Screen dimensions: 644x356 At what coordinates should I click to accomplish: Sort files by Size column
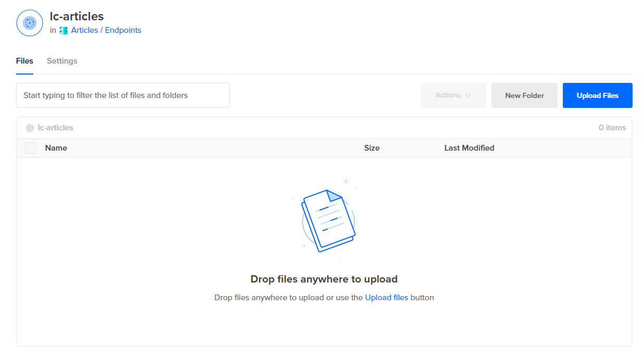pos(372,148)
